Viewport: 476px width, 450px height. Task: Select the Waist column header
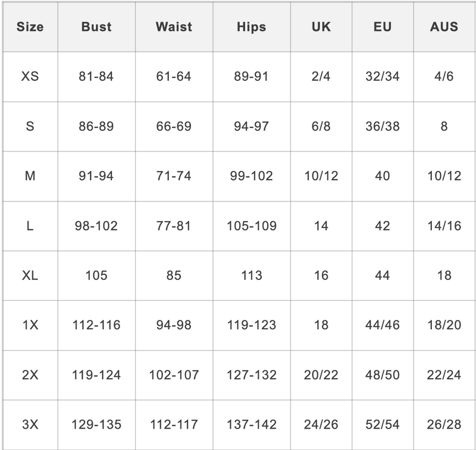(174, 27)
